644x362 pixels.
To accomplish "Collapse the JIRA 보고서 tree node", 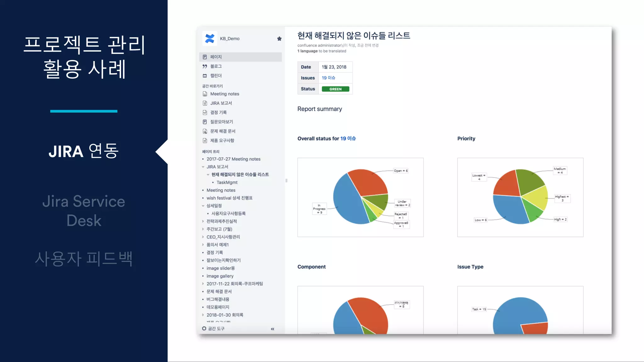I will tap(203, 167).
